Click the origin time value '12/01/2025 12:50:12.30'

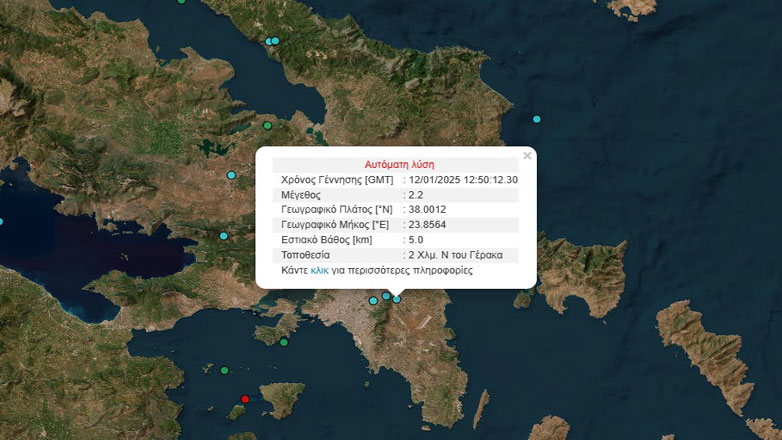point(463,180)
